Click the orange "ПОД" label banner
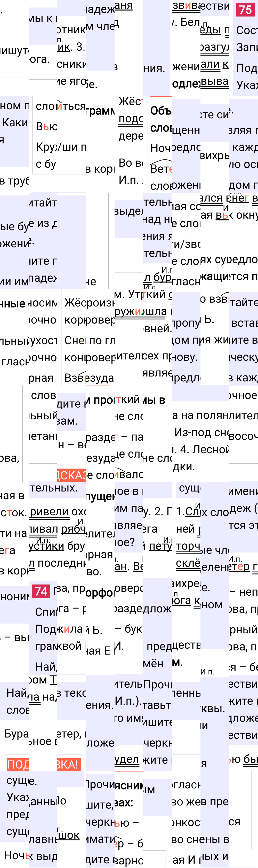This screenshot has height=868, width=258. coord(18,765)
